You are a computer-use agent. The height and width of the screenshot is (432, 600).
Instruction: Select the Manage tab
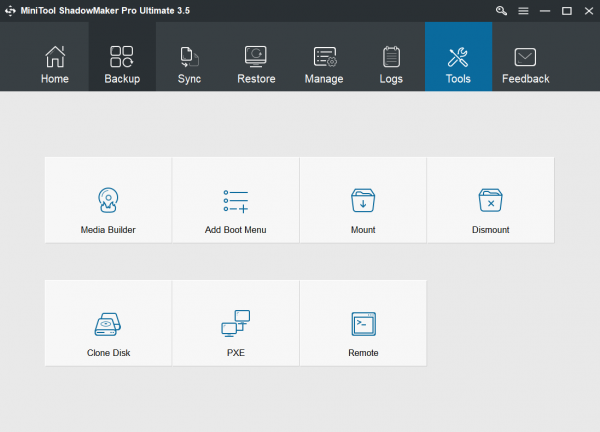coord(324,64)
